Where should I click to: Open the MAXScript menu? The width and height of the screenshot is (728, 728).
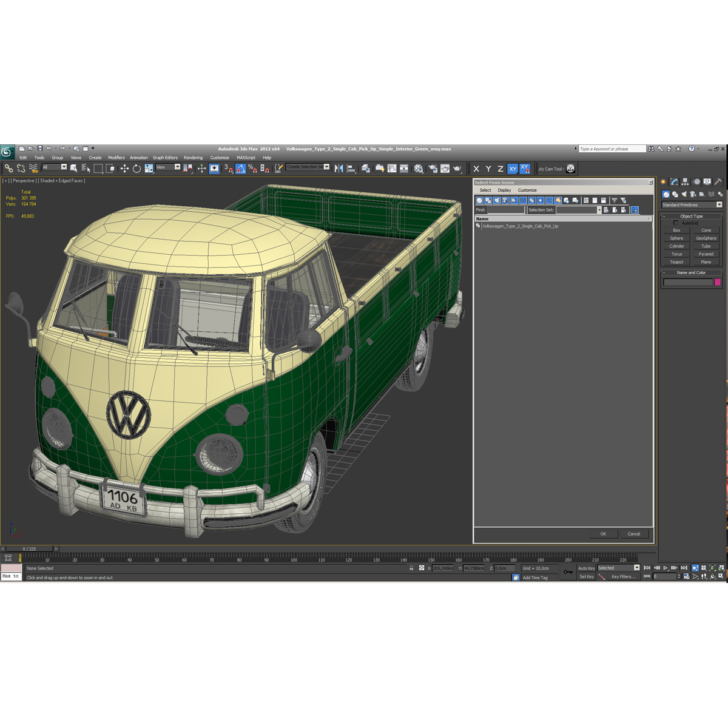click(246, 158)
